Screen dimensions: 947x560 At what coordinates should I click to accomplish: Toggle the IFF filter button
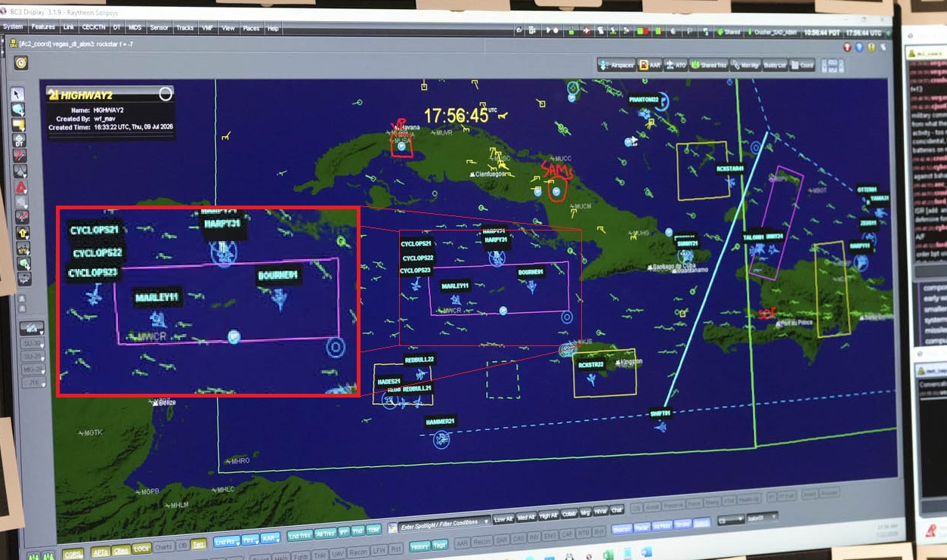[x=344, y=533]
